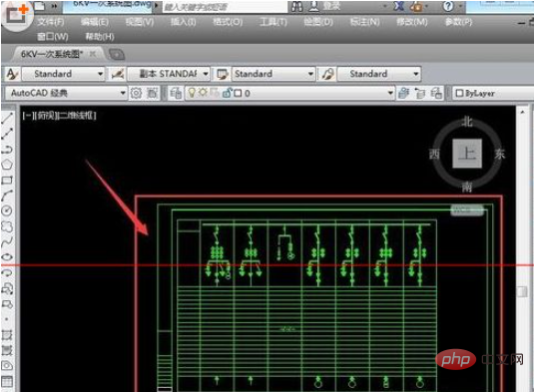Select the Polyline tool

(7, 149)
